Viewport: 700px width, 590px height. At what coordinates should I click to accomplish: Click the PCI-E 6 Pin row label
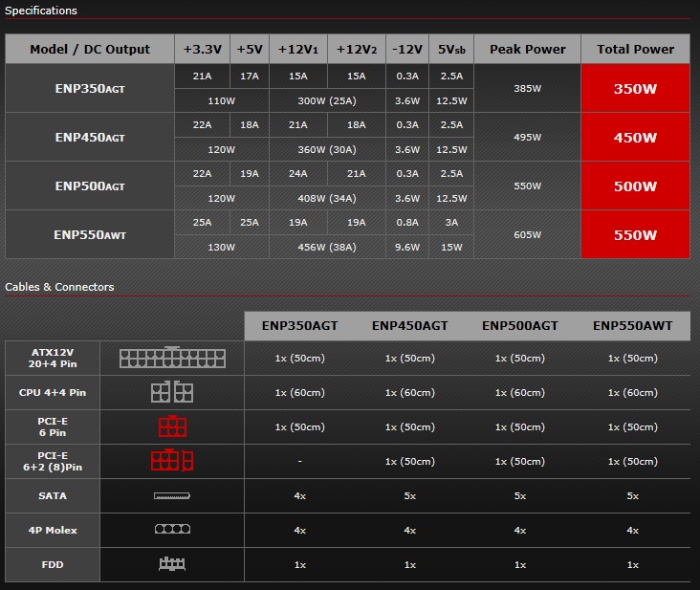(53, 426)
